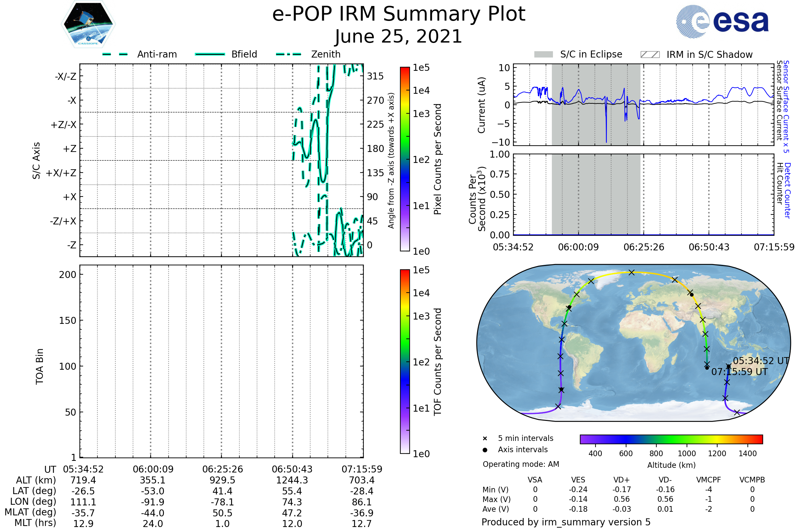Click the Pixel Counts per Second colorbar
The image size is (798, 532).
click(405, 159)
